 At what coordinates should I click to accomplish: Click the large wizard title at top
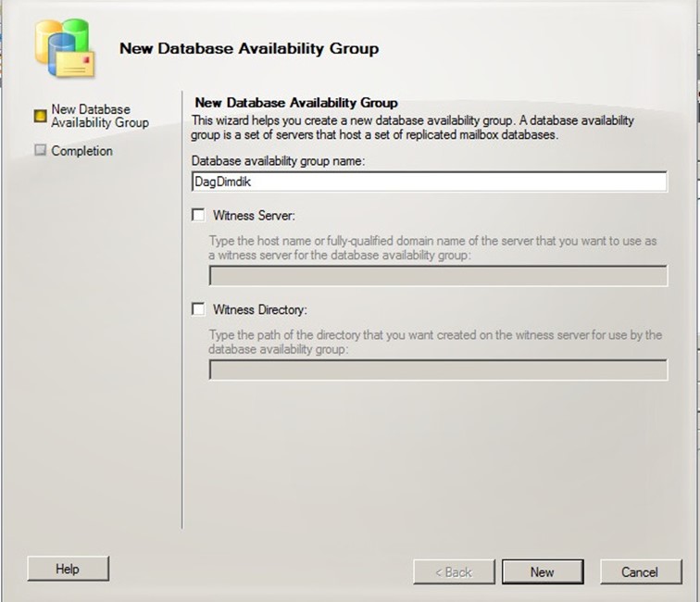tap(249, 48)
